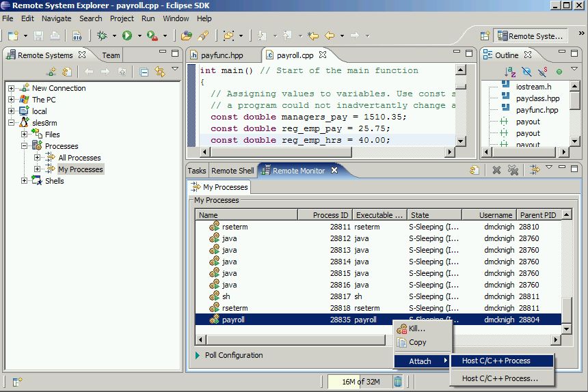Switch to the Team tab
Image resolution: width=588 pixels, height=392 pixels.
click(x=111, y=55)
